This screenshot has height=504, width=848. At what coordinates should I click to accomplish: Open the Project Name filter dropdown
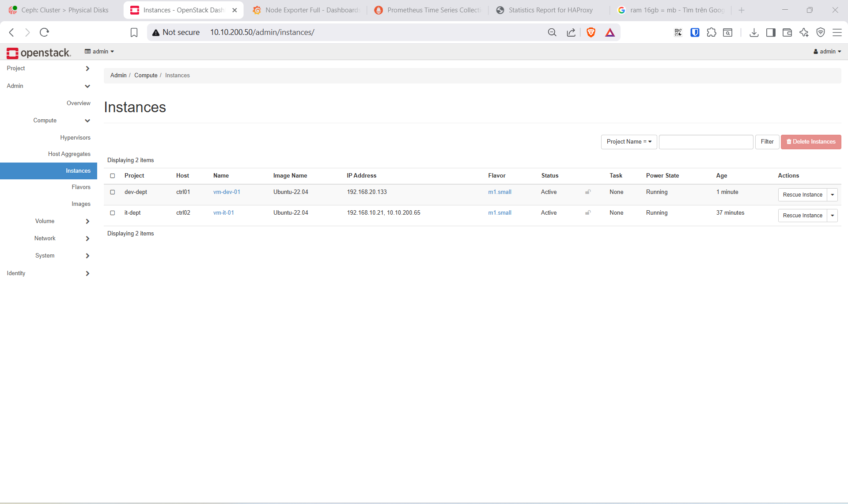629,142
